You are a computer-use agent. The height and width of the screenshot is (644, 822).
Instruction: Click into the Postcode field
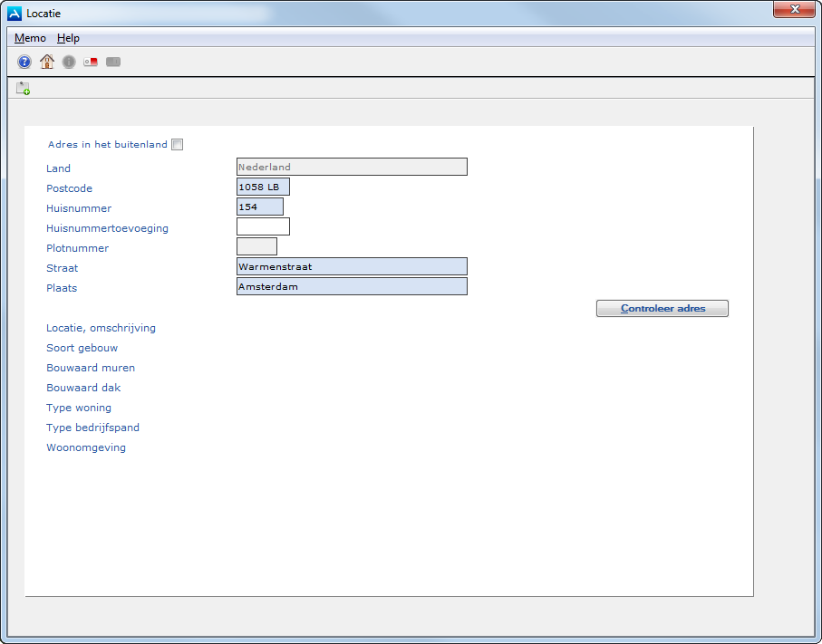(263, 187)
